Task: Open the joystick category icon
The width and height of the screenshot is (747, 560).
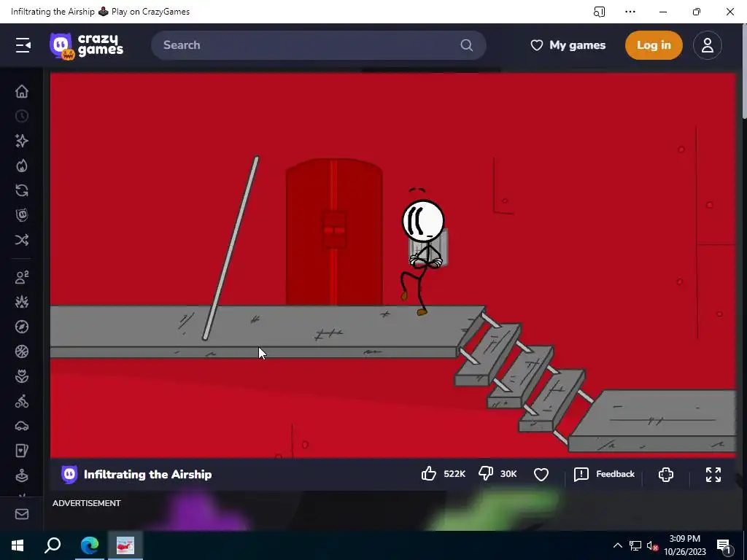Action: pos(22,475)
